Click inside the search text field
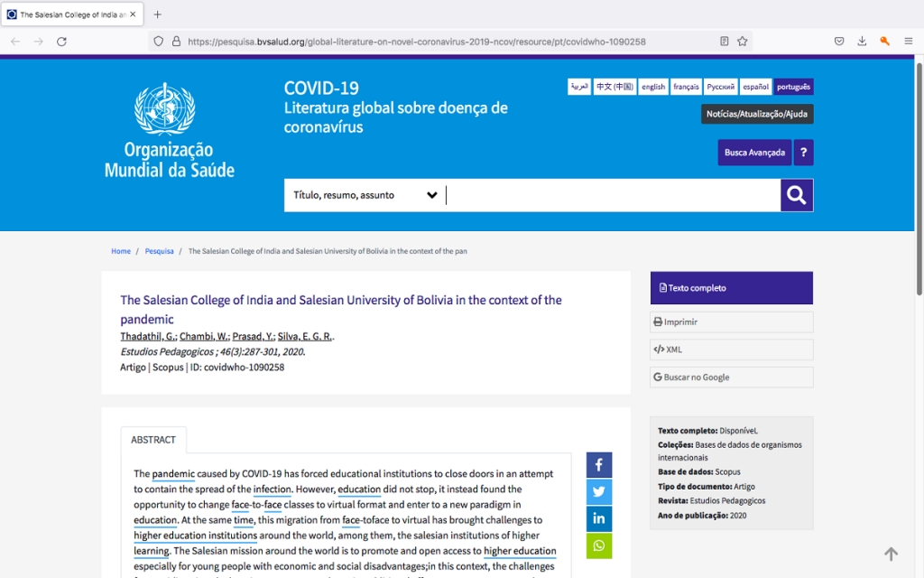The width and height of the screenshot is (924, 578). (x=612, y=195)
